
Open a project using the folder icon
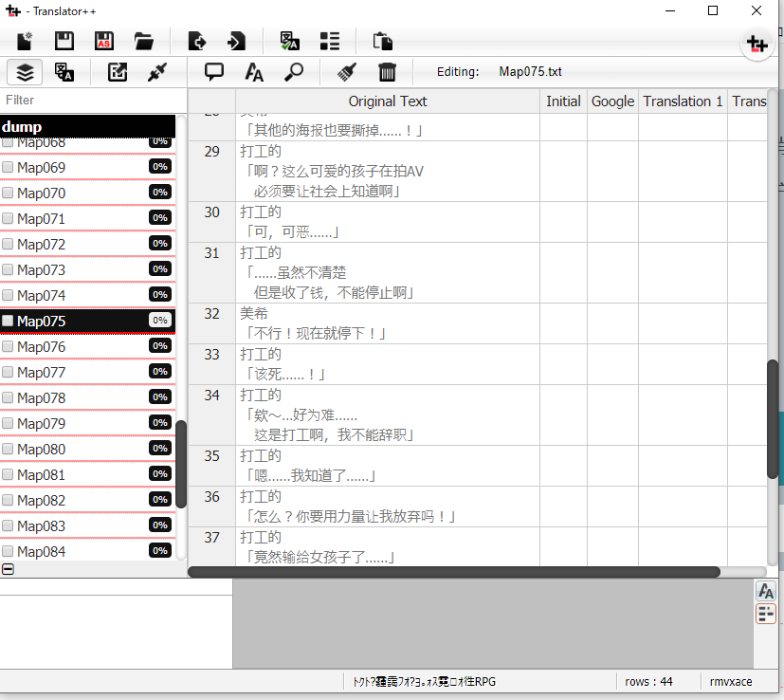coord(143,41)
